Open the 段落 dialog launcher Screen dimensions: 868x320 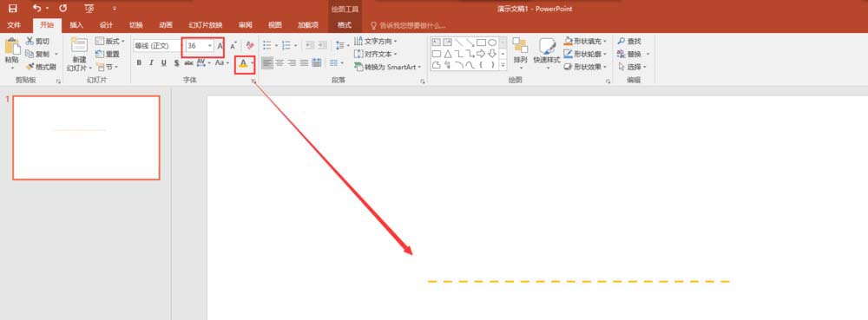point(423,82)
